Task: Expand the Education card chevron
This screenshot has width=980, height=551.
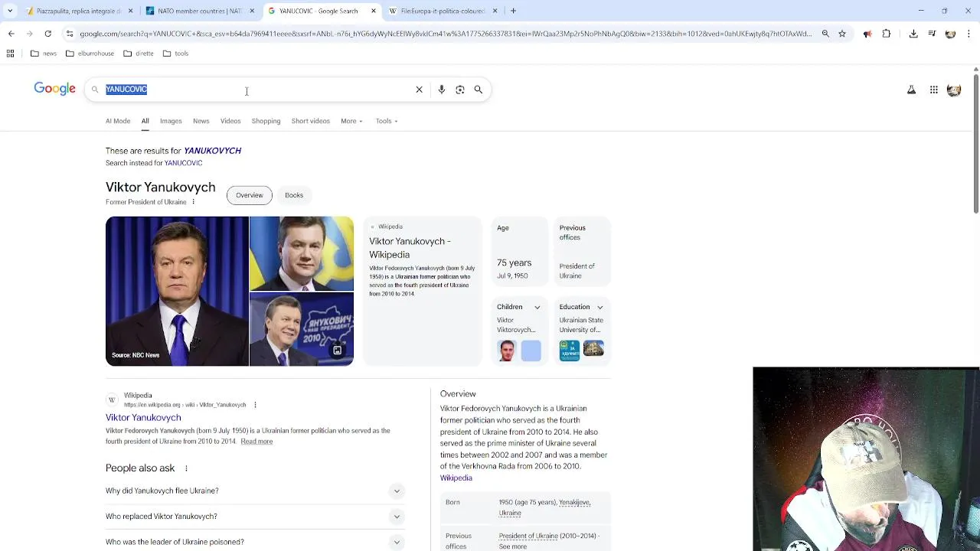Action: 599,307
